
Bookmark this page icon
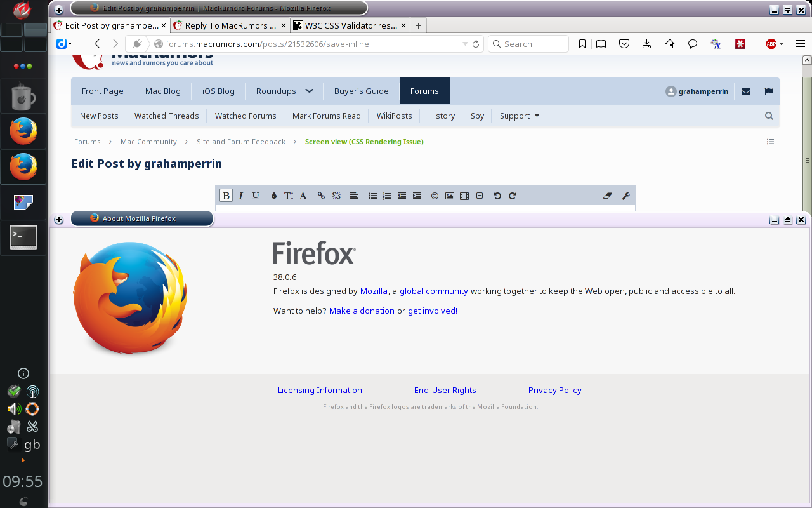[x=582, y=44]
